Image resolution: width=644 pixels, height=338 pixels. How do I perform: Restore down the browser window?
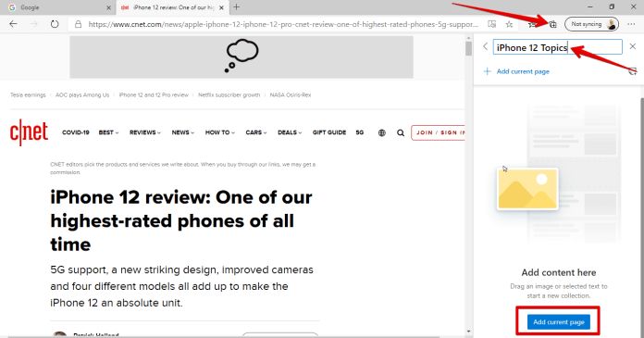(612, 7)
